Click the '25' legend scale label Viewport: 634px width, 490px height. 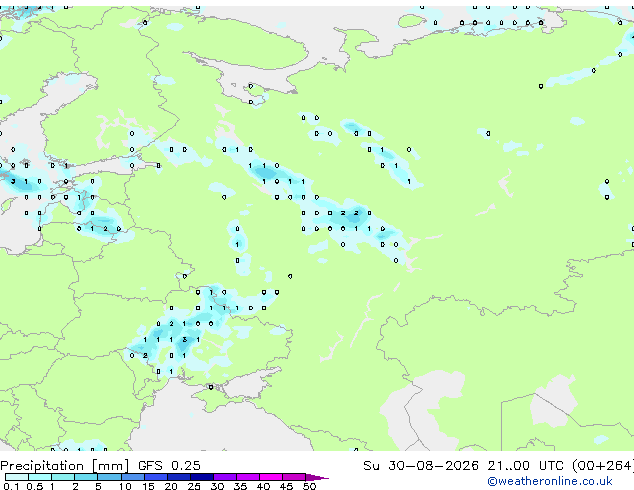point(194,486)
